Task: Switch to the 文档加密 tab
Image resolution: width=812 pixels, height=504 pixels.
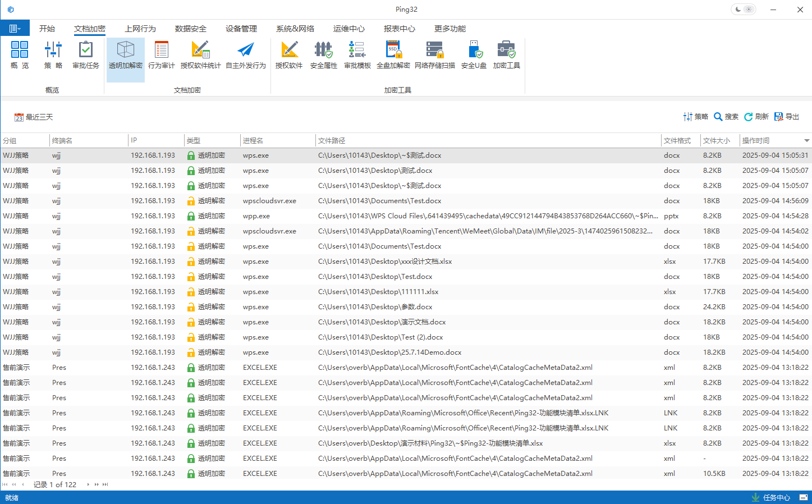Action: coord(90,29)
